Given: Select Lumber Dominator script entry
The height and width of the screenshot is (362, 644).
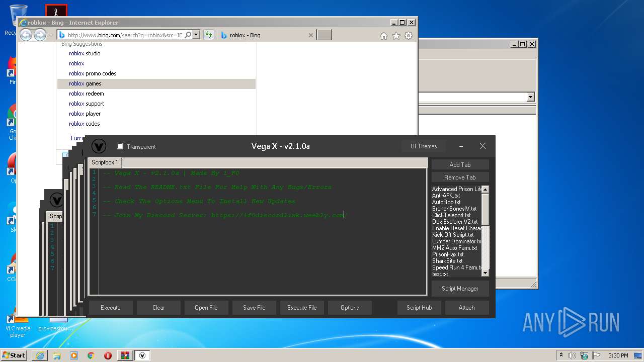Looking at the screenshot, I should coord(457,241).
